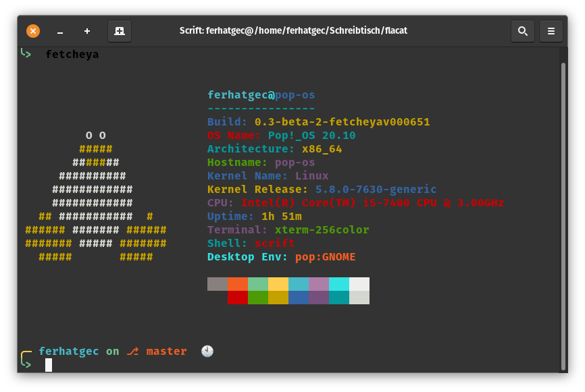
Task: Click the dark purple bottom color block
Action: click(319, 298)
